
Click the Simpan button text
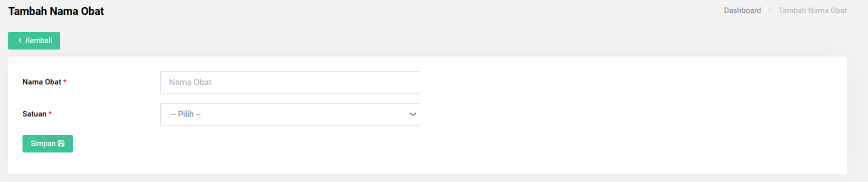(x=43, y=143)
